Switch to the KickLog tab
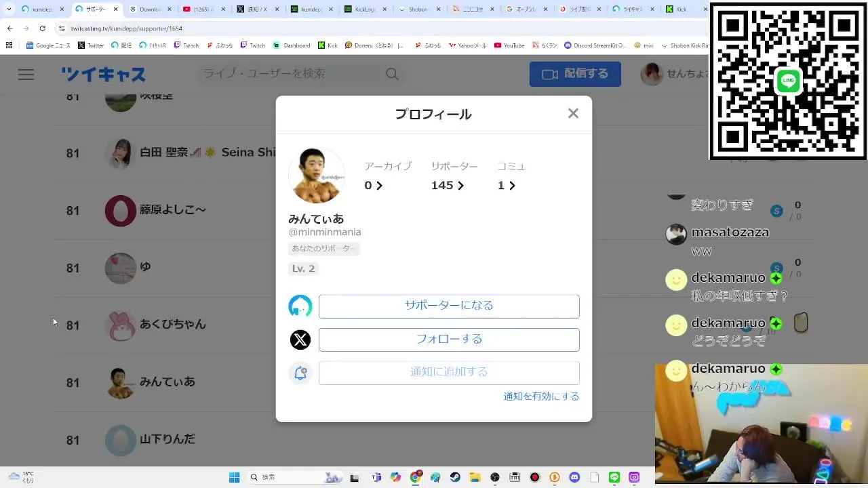Viewport: 868px width, 488px height. pos(366,9)
